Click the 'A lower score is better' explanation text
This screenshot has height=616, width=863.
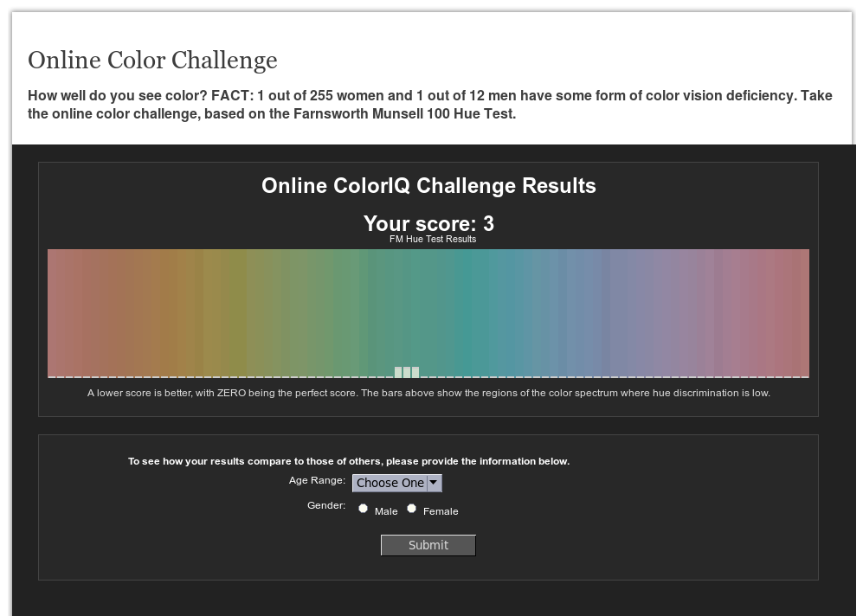[x=428, y=393]
